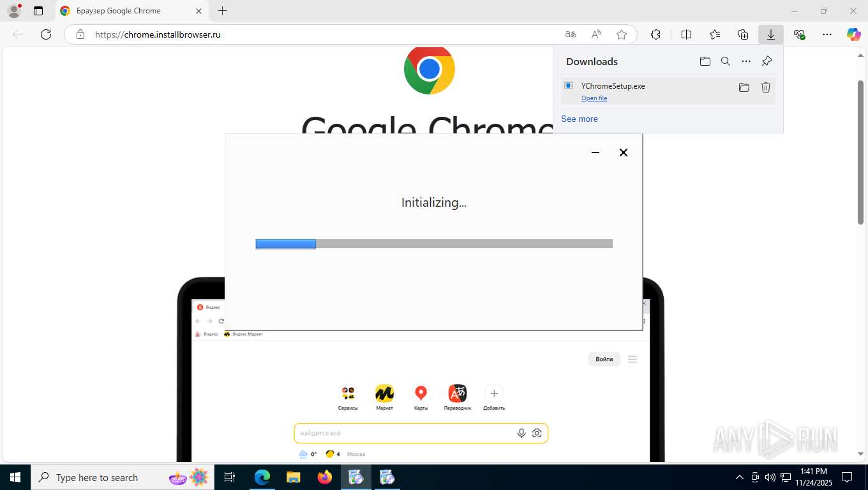Screen dimensions: 868x490
Task: Click the Сервисы shortcut icon
Action: click(x=348, y=393)
